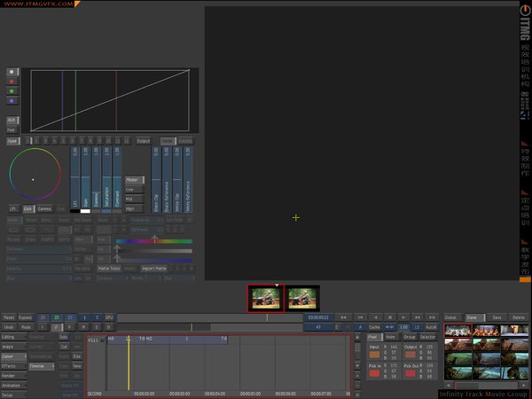The width and height of the screenshot is (532, 399).
Task: Click the play forward transport button
Action: 404,317
